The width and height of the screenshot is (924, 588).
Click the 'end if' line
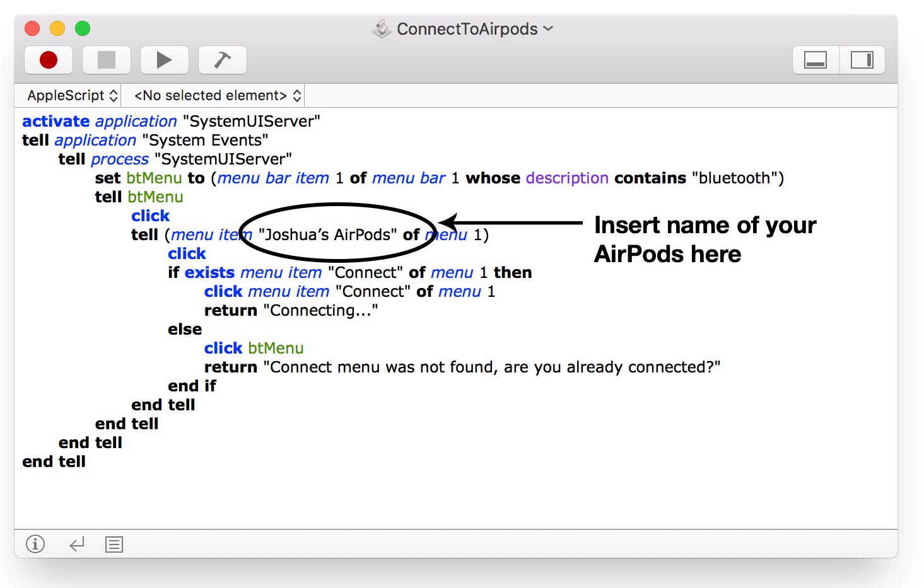coord(192,386)
